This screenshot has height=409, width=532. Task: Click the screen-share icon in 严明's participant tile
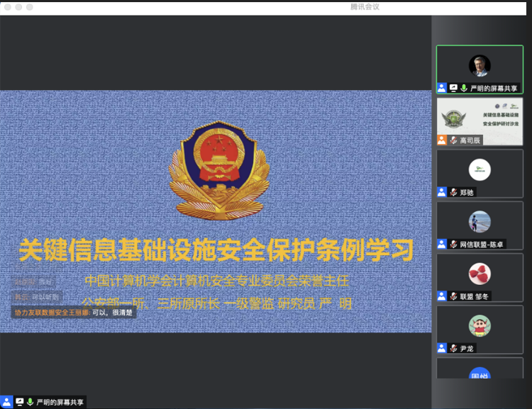point(453,88)
